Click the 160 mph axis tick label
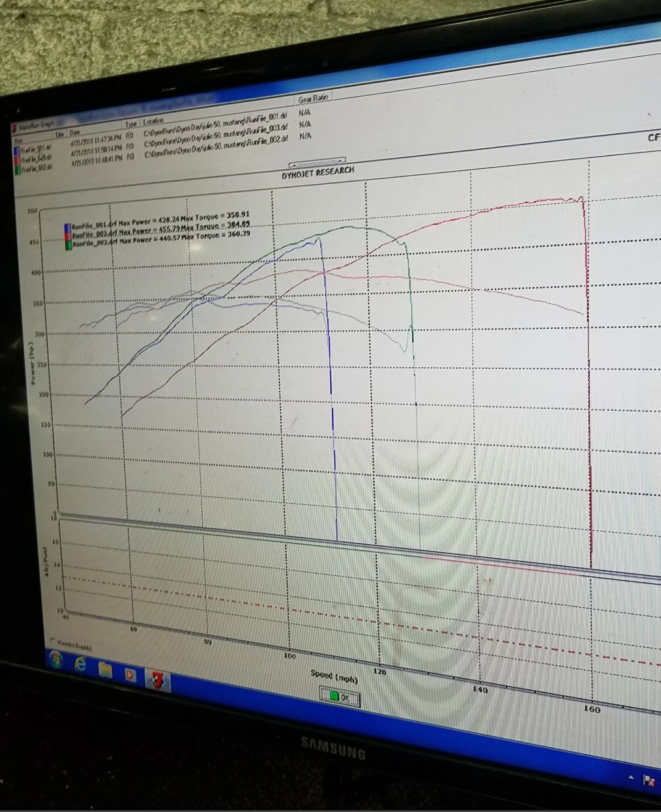Image resolution: width=661 pixels, height=812 pixels. coord(592,709)
